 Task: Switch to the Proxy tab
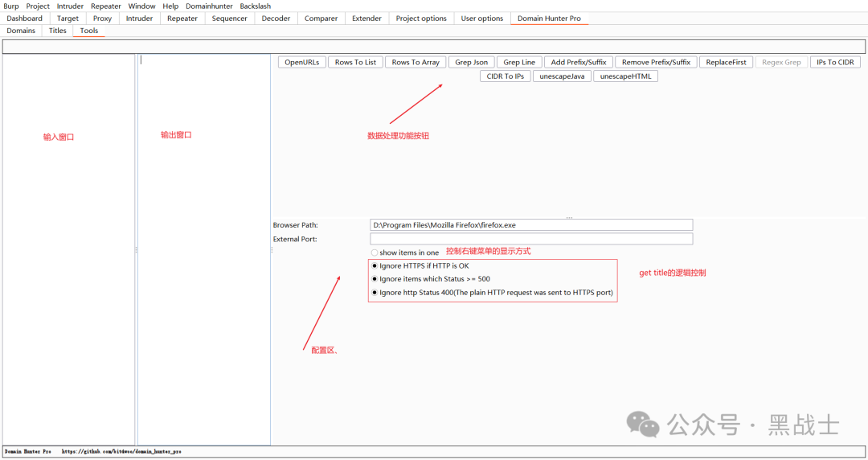102,18
